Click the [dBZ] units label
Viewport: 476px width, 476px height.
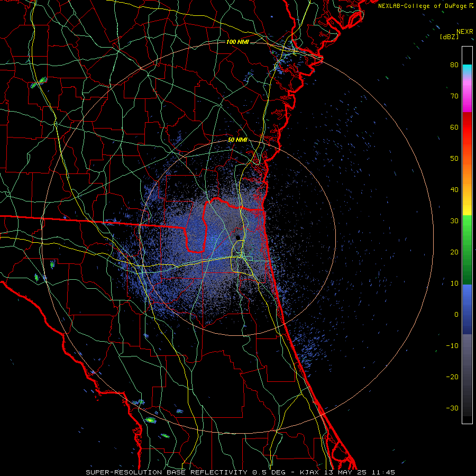[x=449, y=36]
